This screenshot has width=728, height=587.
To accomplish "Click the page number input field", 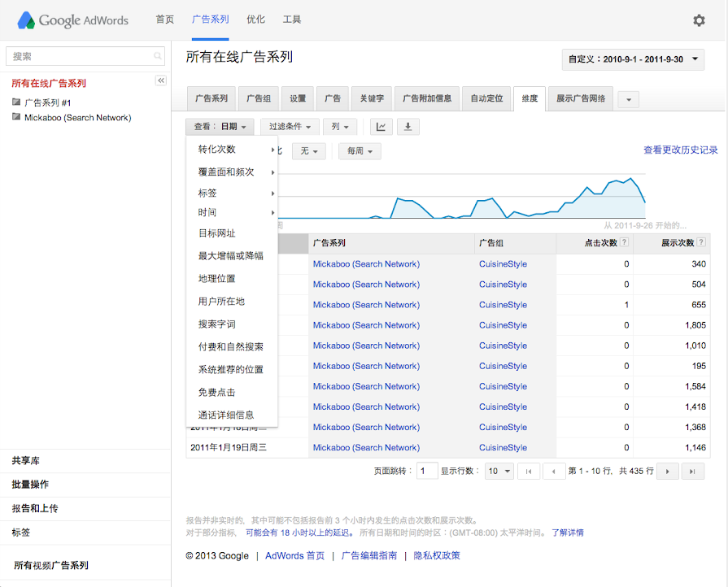I will [x=427, y=472].
